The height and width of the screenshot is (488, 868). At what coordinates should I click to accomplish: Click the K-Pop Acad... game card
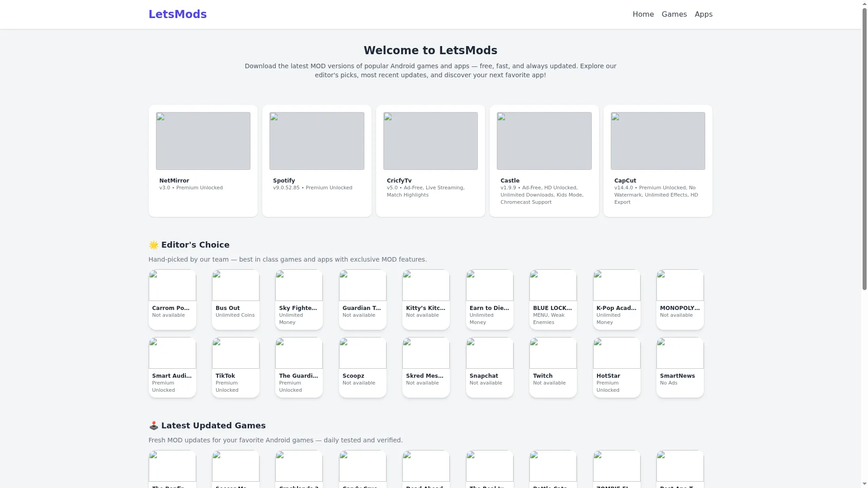click(617, 300)
